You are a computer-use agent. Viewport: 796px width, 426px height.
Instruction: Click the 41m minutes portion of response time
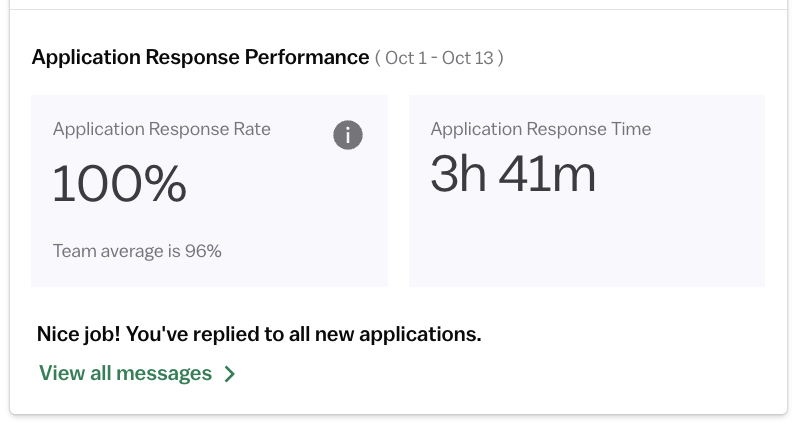tap(547, 174)
